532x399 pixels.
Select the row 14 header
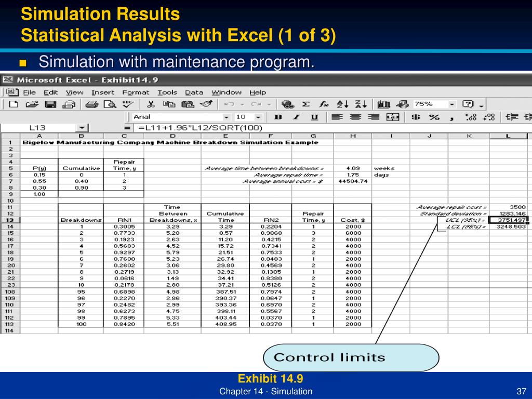point(10,227)
